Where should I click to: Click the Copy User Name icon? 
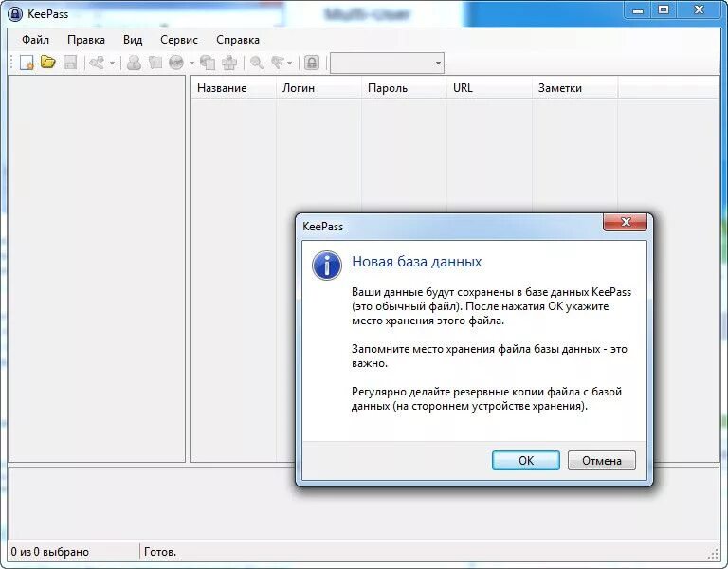coord(135,63)
